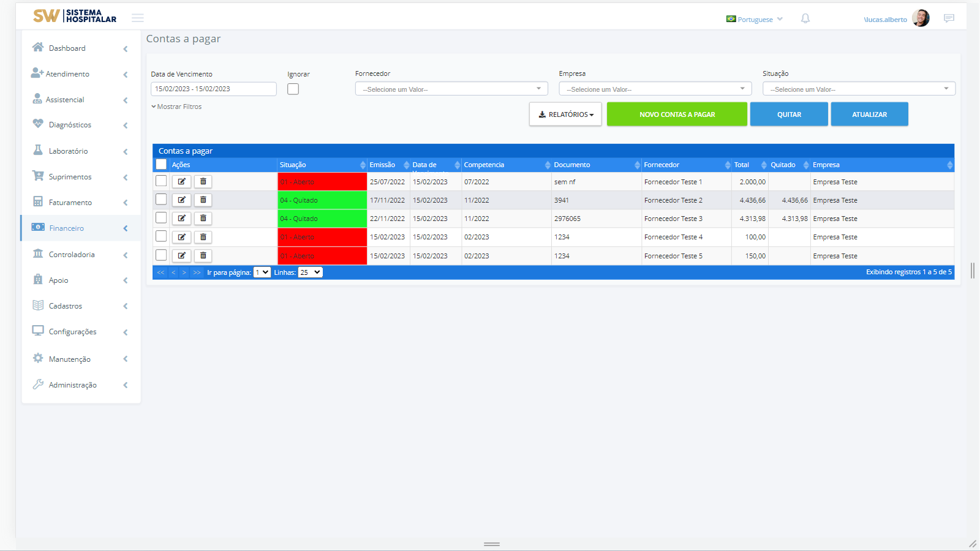The image size is (980, 551).
Task: Edit the Fornecedor Teste 1 row
Action: [x=181, y=182]
